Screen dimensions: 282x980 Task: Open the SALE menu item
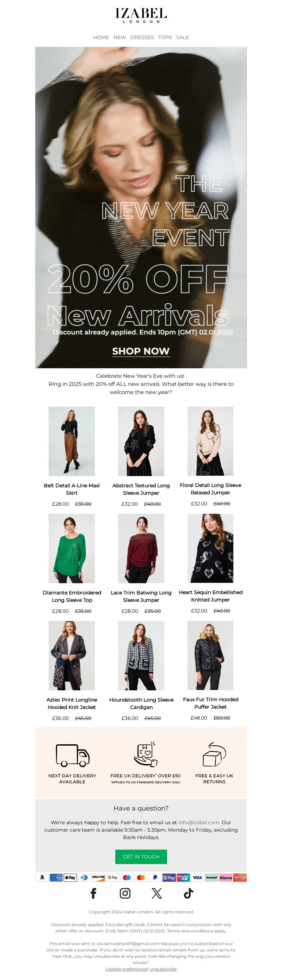coord(182,37)
